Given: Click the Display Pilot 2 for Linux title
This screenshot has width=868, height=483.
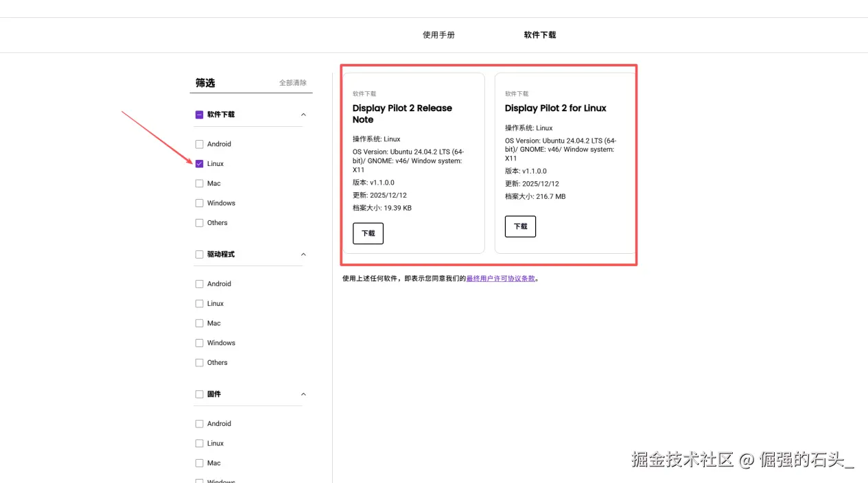Looking at the screenshot, I should [556, 108].
